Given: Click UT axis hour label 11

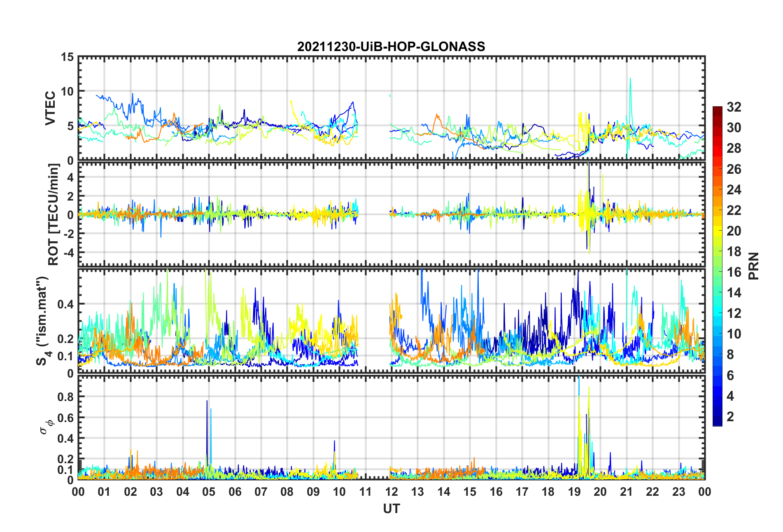Looking at the screenshot, I should point(366,492).
